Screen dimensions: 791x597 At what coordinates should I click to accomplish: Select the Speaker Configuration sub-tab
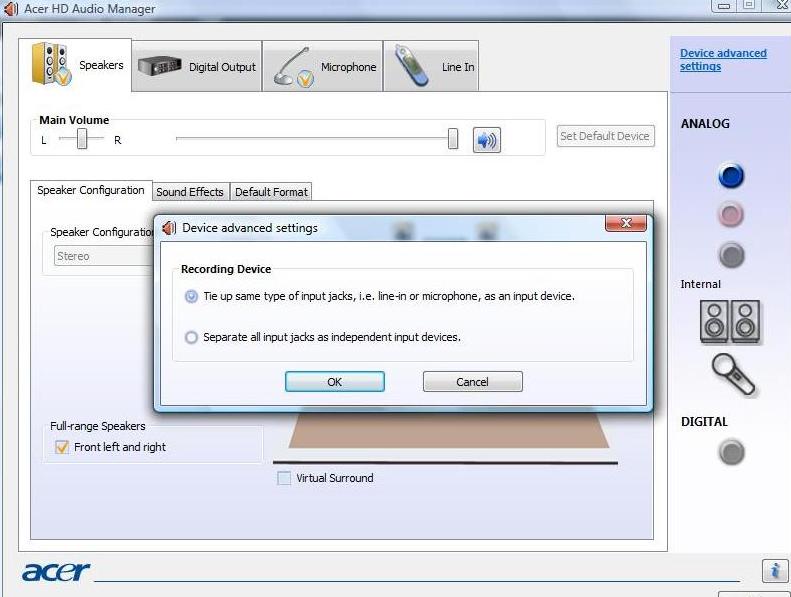click(91, 190)
